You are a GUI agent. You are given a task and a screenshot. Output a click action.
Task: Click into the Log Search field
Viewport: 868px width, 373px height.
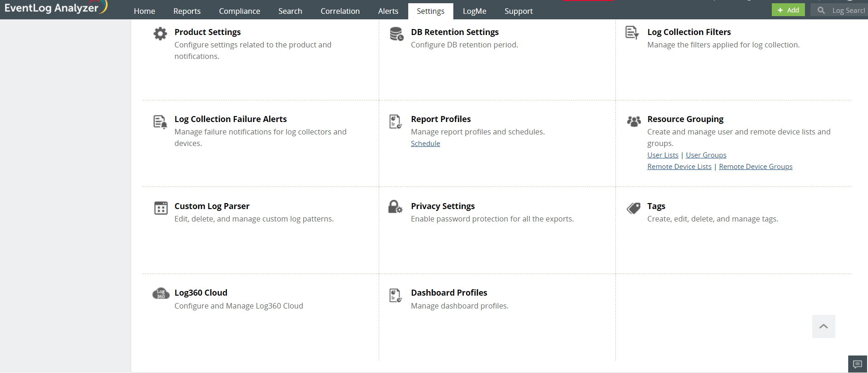click(848, 10)
